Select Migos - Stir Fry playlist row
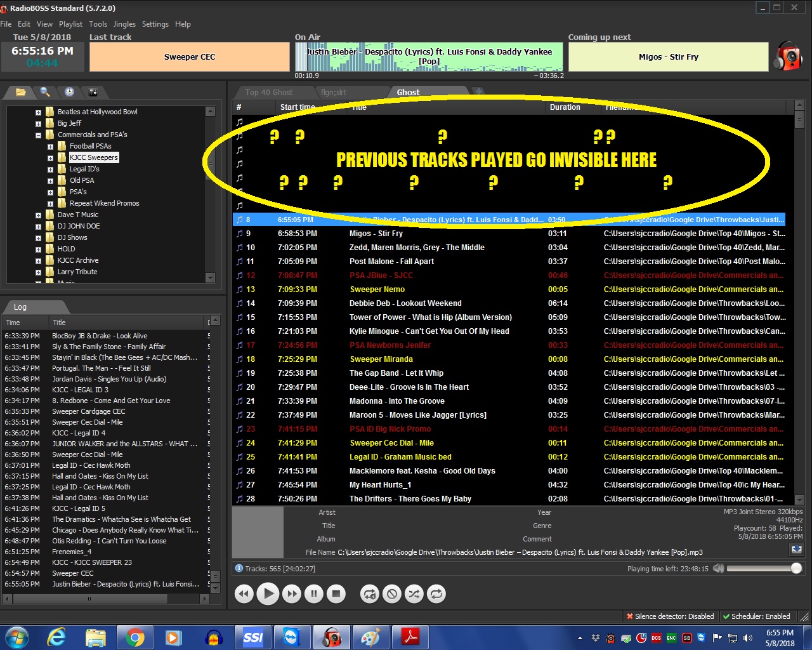This screenshot has width=812, height=650. [x=509, y=234]
